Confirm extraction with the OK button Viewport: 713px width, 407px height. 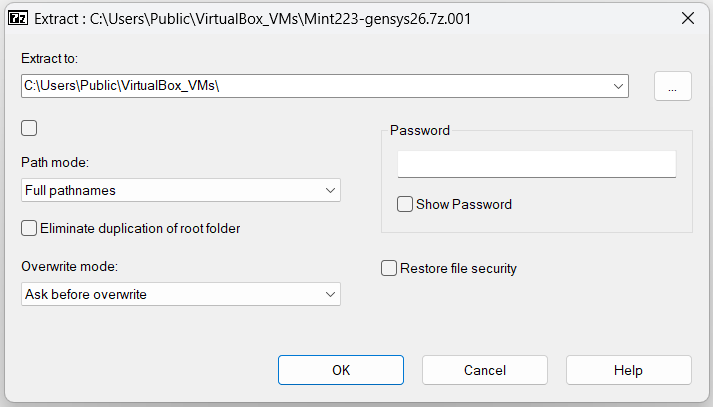pos(341,370)
